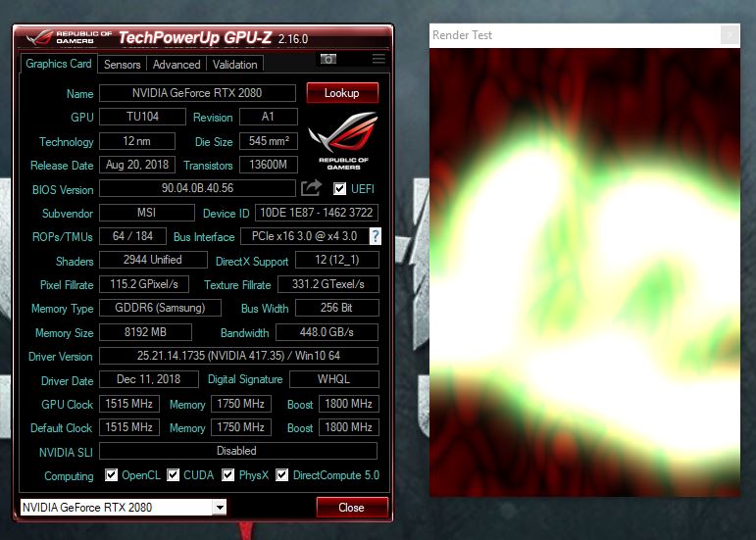Click the Memory Type value GDDR6 (Samsung)
Viewport: 756px width, 540px height.
[160, 308]
